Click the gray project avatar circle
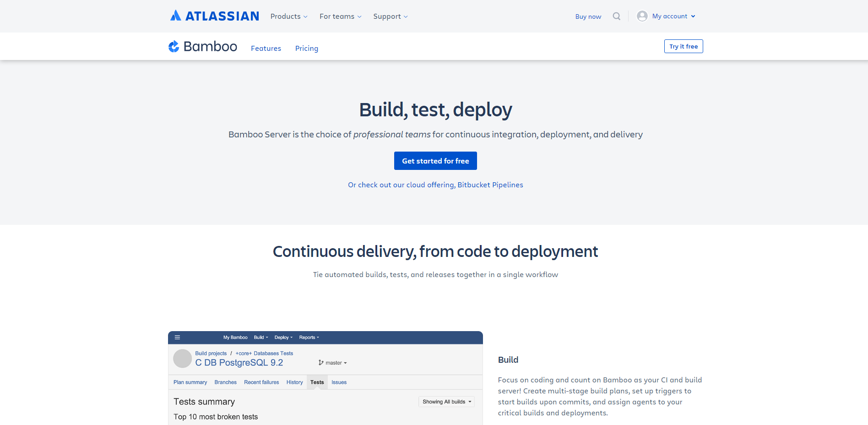The height and width of the screenshot is (425, 868). tap(182, 359)
